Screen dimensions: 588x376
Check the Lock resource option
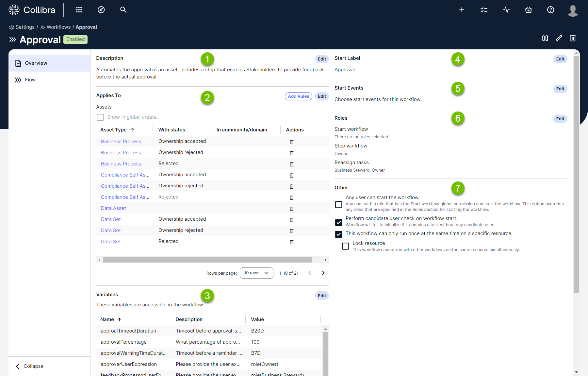click(x=345, y=246)
